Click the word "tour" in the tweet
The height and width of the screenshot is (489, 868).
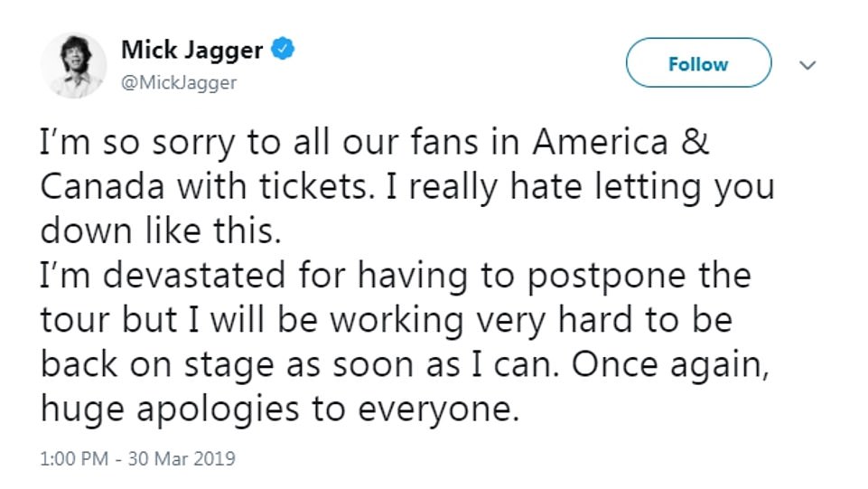pyautogui.click(x=76, y=320)
